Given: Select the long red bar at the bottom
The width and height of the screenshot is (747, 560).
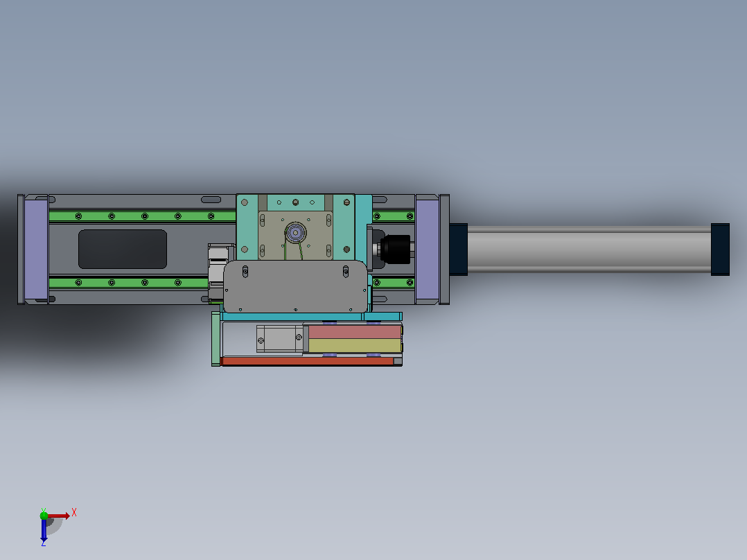Looking at the screenshot, I should click(x=308, y=361).
